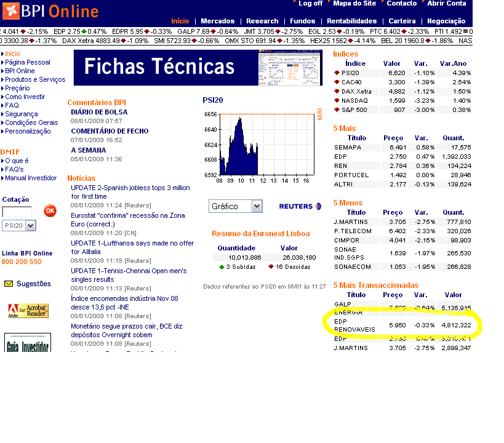Open the Sugestões envelope icon

9,284
